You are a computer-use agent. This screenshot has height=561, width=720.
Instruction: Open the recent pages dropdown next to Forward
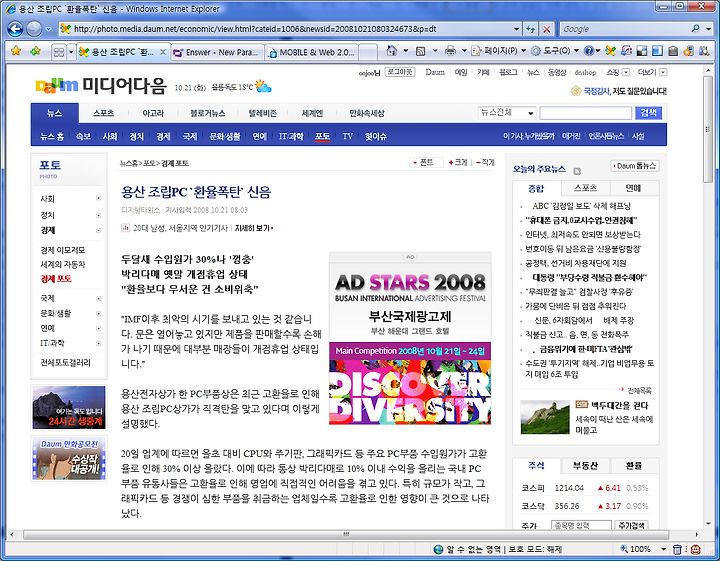pos(49,29)
